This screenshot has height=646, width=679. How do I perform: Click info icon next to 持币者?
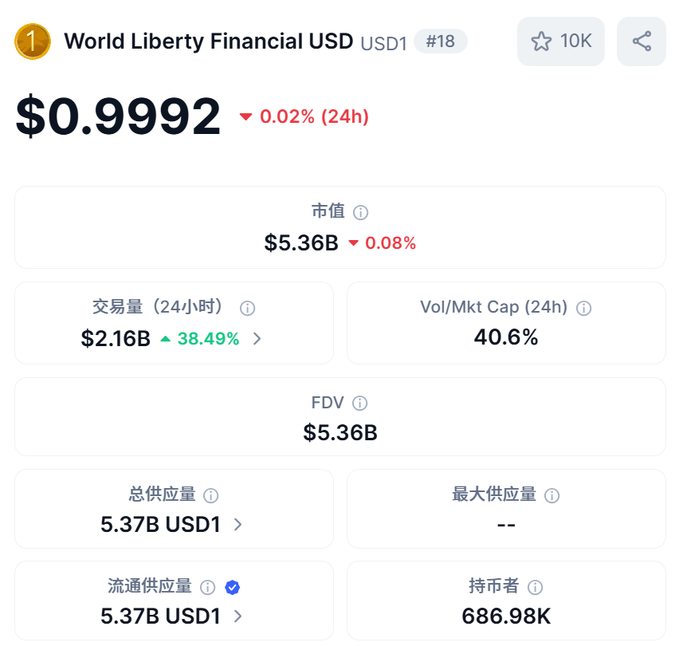point(535,587)
